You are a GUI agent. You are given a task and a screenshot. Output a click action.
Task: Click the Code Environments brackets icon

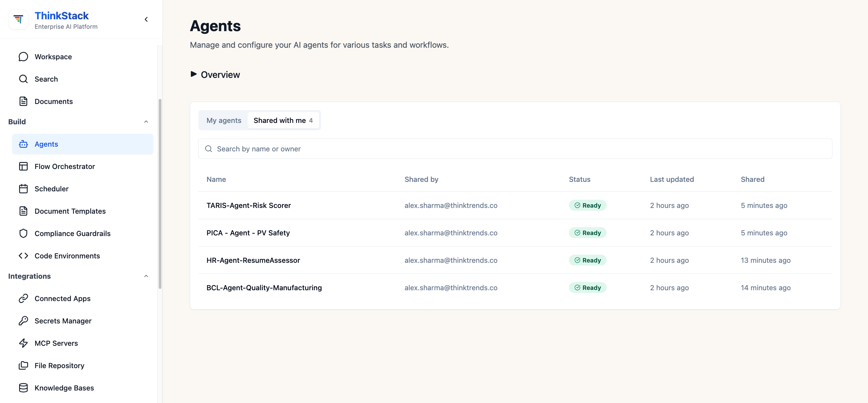[23, 256]
